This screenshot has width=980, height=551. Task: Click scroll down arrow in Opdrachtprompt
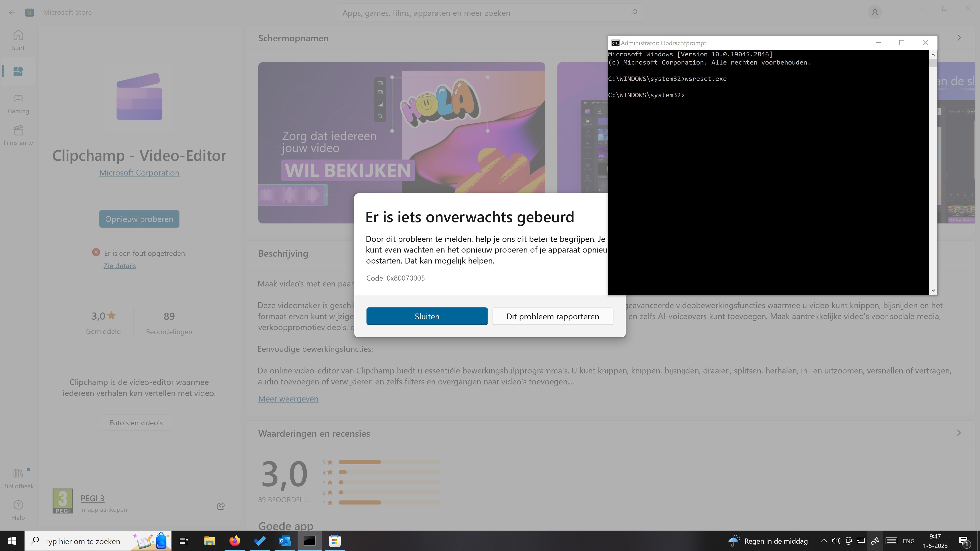[x=933, y=291]
